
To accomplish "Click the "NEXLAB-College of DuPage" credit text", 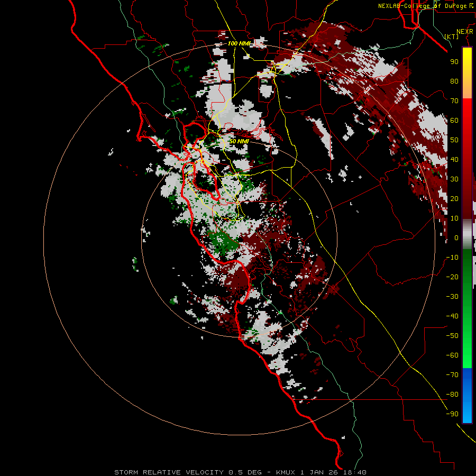I will (x=422, y=6).
